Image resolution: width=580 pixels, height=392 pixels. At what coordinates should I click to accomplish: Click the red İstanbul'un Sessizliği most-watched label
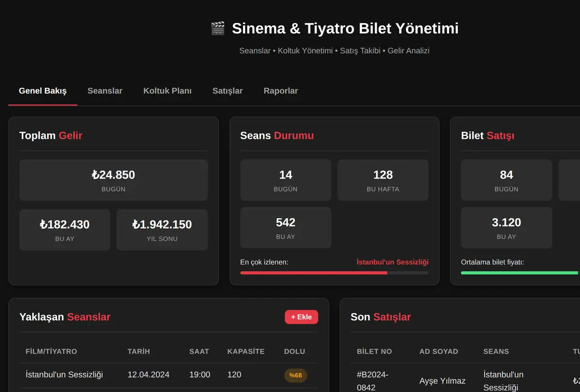392,262
